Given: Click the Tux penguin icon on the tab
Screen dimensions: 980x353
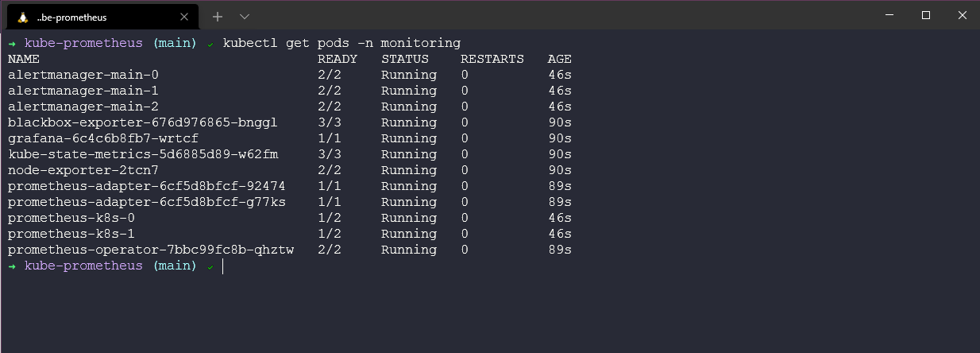Looking at the screenshot, I should coord(23,17).
